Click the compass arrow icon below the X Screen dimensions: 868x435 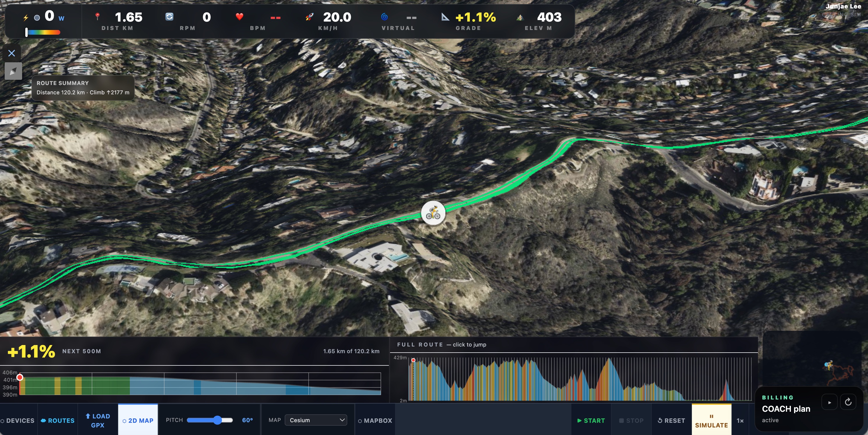click(13, 71)
